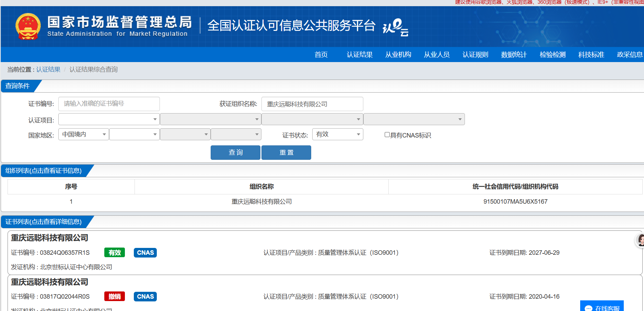This screenshot has width=644, height=311.
Task: Click CNAS badge for certificate 03817Q02044R0S
Action: (145, 297)
